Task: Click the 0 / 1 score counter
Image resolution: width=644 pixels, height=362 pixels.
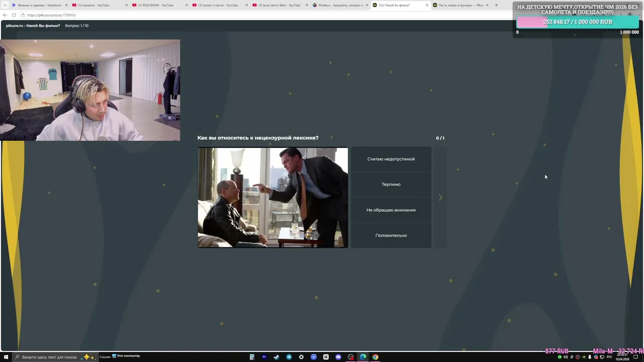Action: click(x=440, y=138)
